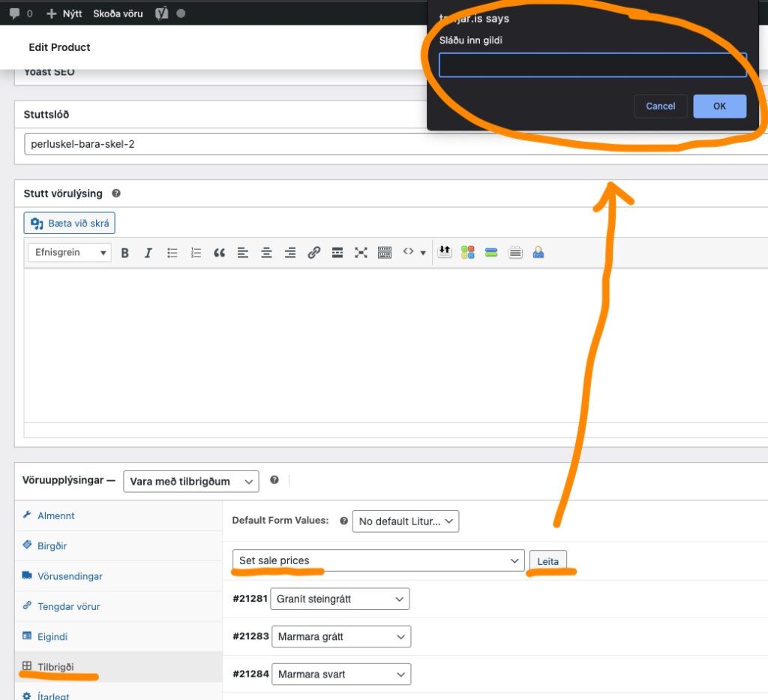The height and width of the screenshot is (700, 768).
Task: Switch to the Birgðir tab
Action: (x=52, y=546)
